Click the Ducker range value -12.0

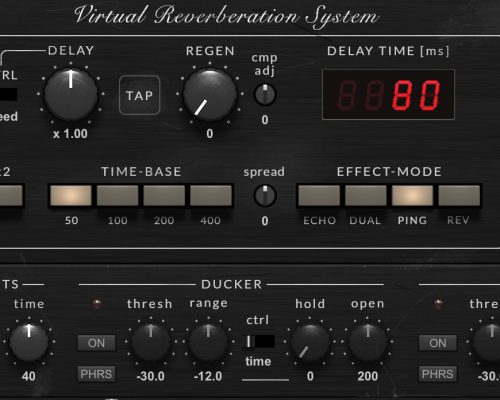[208, 376]
